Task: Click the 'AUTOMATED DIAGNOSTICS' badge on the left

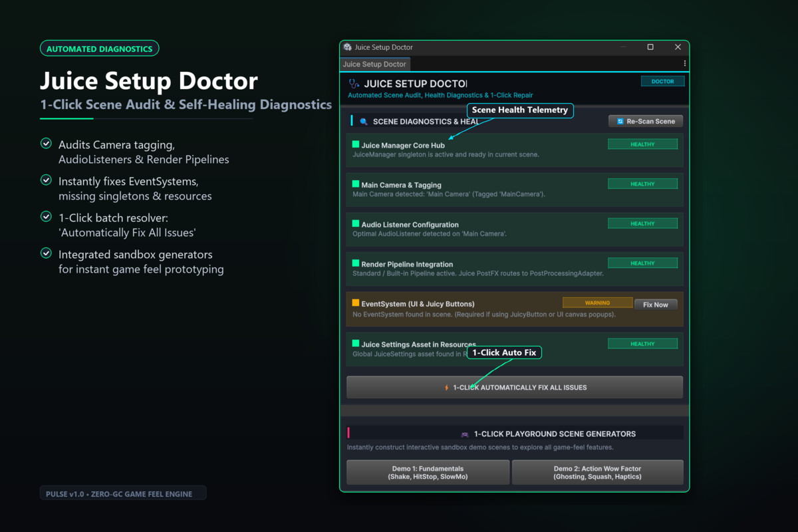Action: tap(99, 49)
